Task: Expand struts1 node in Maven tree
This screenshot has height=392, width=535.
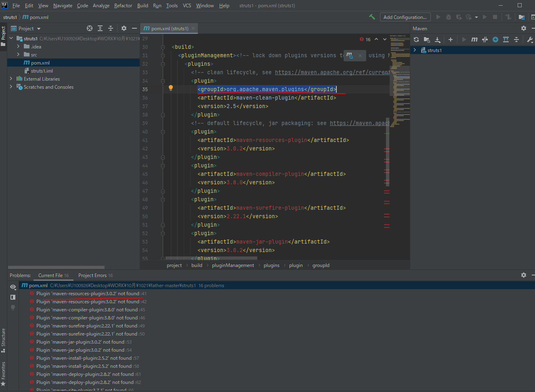Action: click(415, 50)
